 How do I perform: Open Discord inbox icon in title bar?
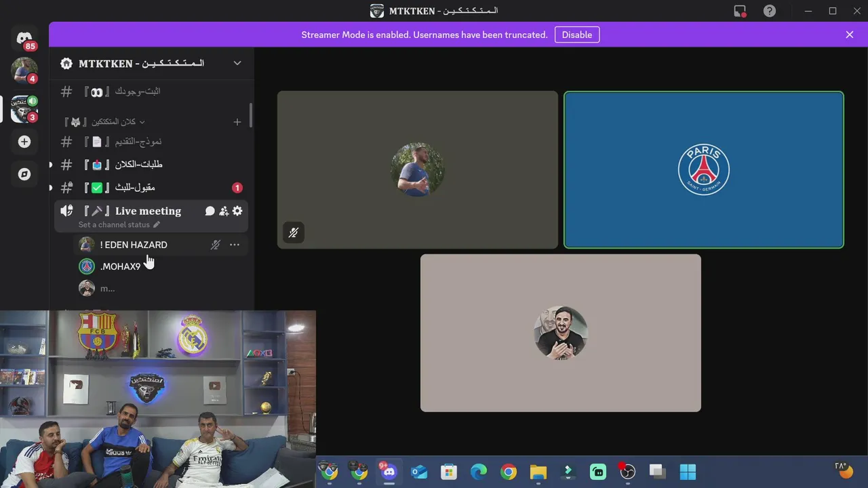tap(740, 11)
